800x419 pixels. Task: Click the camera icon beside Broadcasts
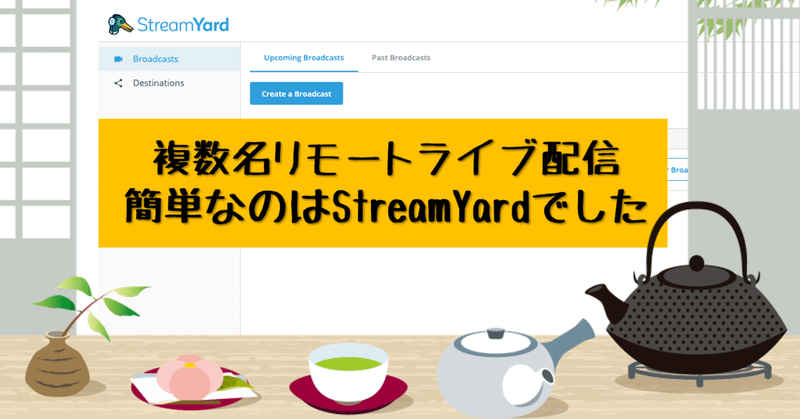tap(118, 59)
